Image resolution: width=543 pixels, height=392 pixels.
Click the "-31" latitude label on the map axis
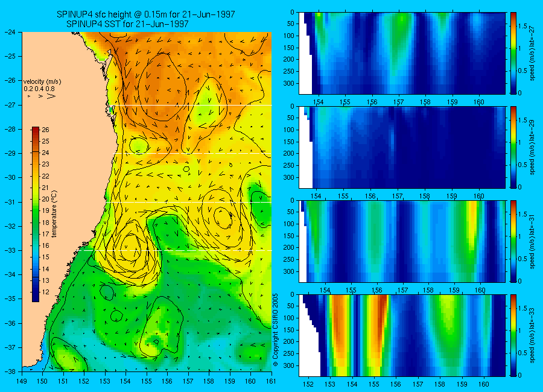10,202
